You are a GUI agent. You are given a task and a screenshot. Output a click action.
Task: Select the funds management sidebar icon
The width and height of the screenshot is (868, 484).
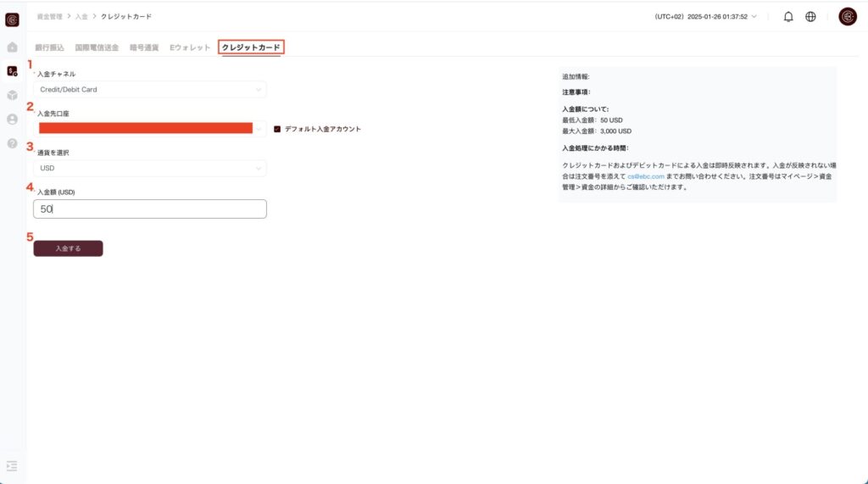12,71
